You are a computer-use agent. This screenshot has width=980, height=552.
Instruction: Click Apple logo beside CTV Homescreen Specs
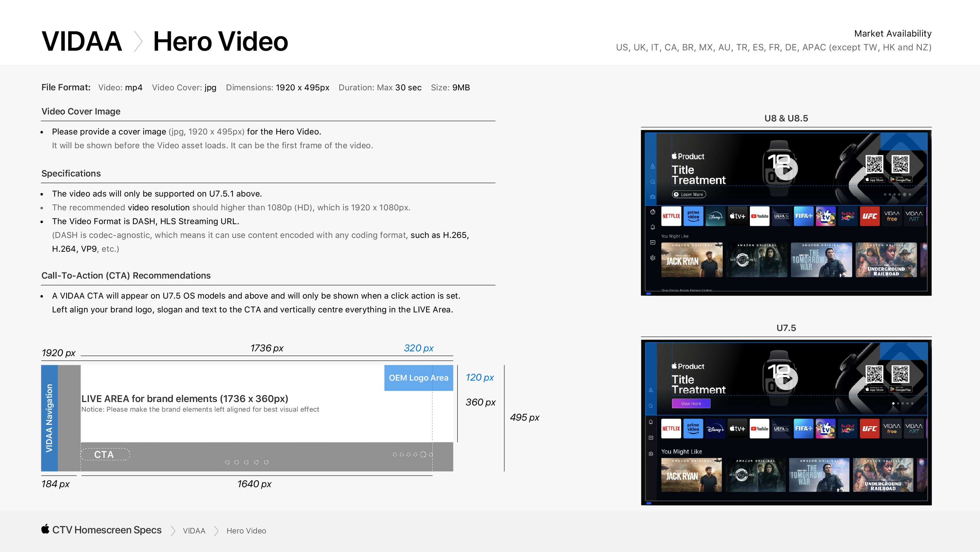pyautogui.click(x=45, y=529)
